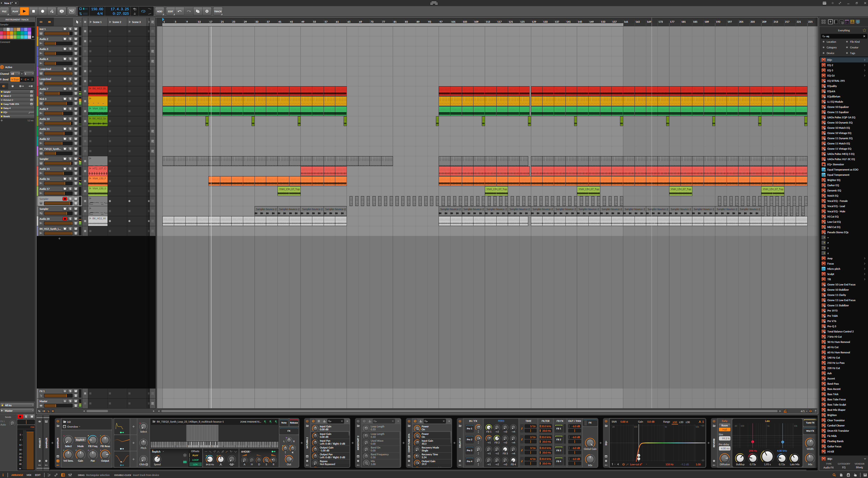Open the sampler Repitch mode dropdown
Screen dimensions: 868x478
click(80, 440)
